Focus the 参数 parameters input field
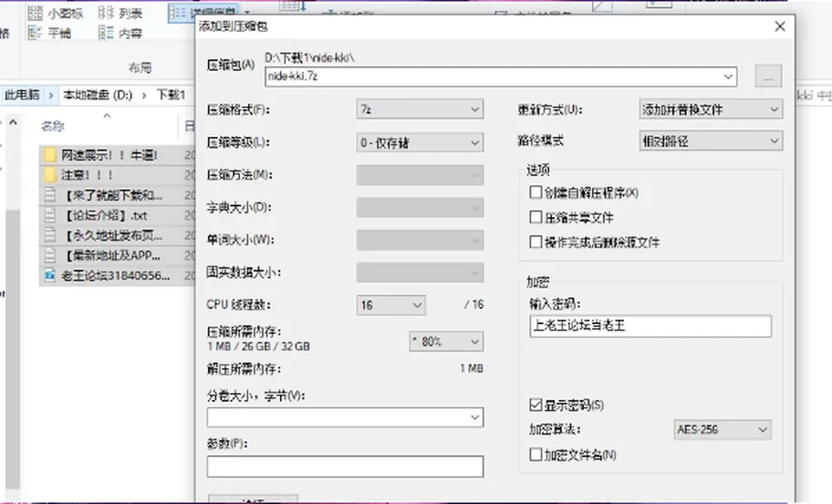The image size is (832, 504). pos(345,467)
